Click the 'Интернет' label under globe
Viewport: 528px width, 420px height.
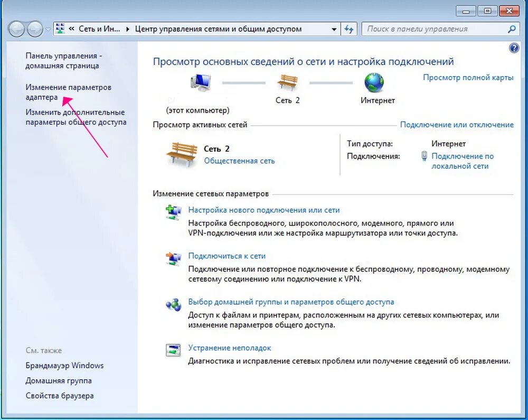378,100
